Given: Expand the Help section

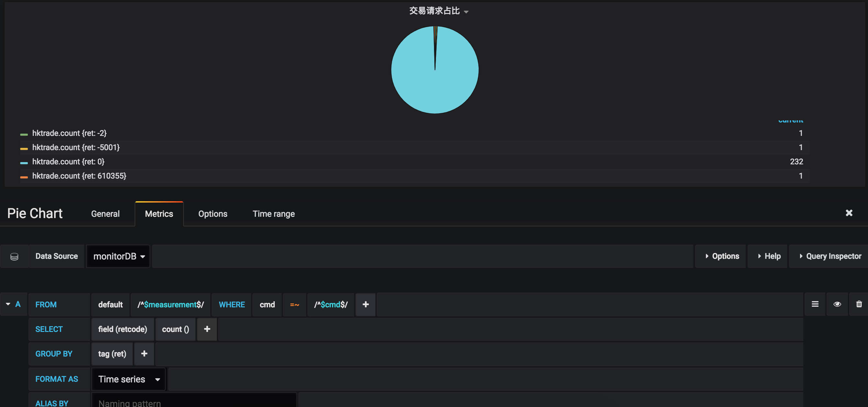Looking at the screenshot, I should pyautogui.click(x=770, y=256).
